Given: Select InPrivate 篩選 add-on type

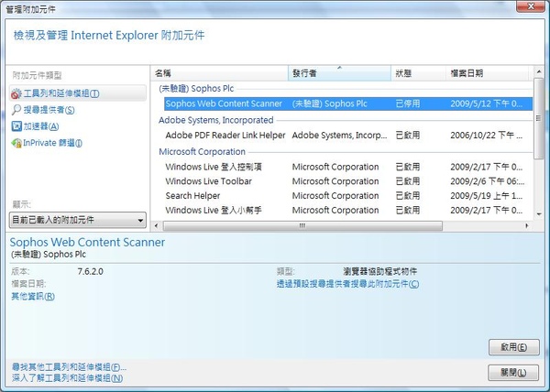Looking at the screenshot, I should pos(52,143).
